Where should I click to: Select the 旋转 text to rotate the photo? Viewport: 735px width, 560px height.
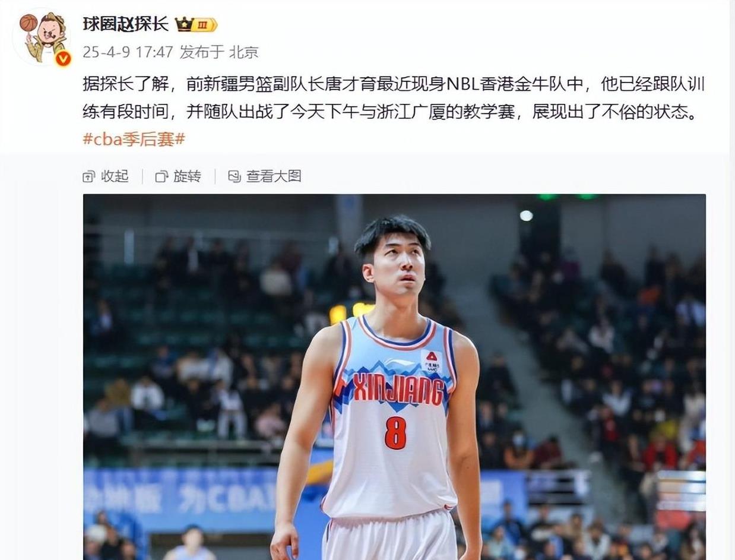(x=187, y=176)
